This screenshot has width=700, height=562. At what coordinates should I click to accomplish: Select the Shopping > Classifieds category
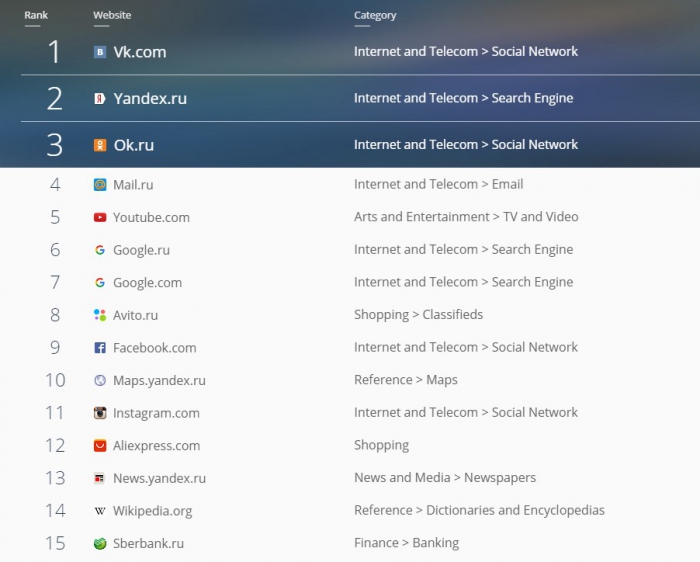418,314
